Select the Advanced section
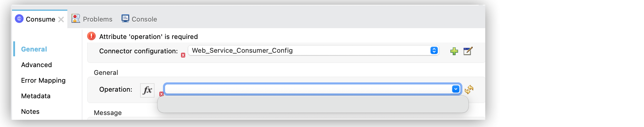 point(36,65)
